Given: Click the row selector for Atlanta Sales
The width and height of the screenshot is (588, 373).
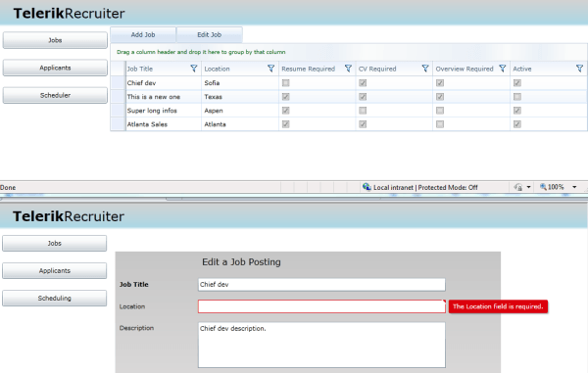Looking at the screenshot, I should coord(118,124).
